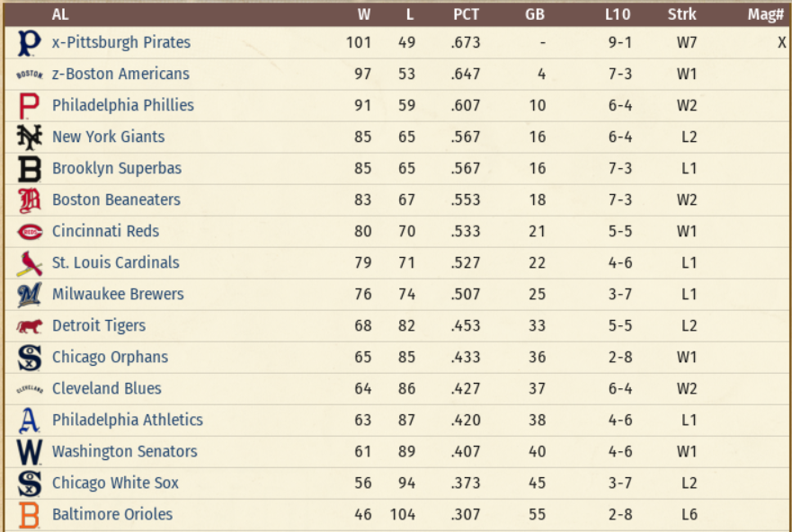This screenshot has height=532, width=792.
Task: Open the Cleveland Blues team link
Action: coord(107,388)
